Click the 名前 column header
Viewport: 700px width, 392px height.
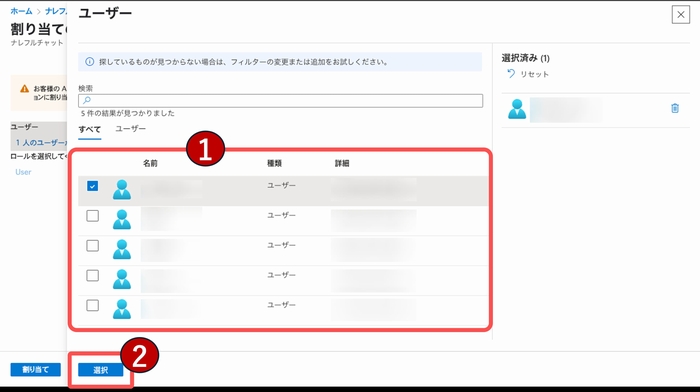pos(150,163)
